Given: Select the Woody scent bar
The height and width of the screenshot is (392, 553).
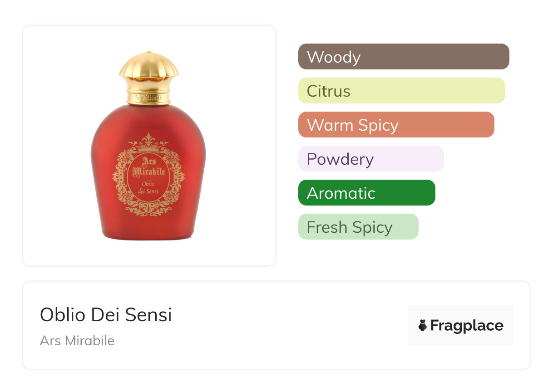Looking at the screenshot, I should tap(403, 57).
